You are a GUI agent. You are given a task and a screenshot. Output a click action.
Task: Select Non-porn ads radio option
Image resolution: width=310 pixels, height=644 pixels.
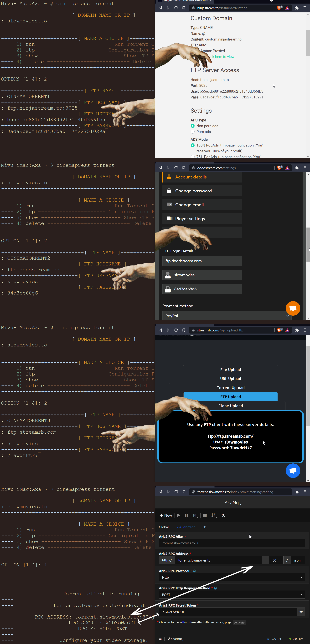[x=193, y=126]
